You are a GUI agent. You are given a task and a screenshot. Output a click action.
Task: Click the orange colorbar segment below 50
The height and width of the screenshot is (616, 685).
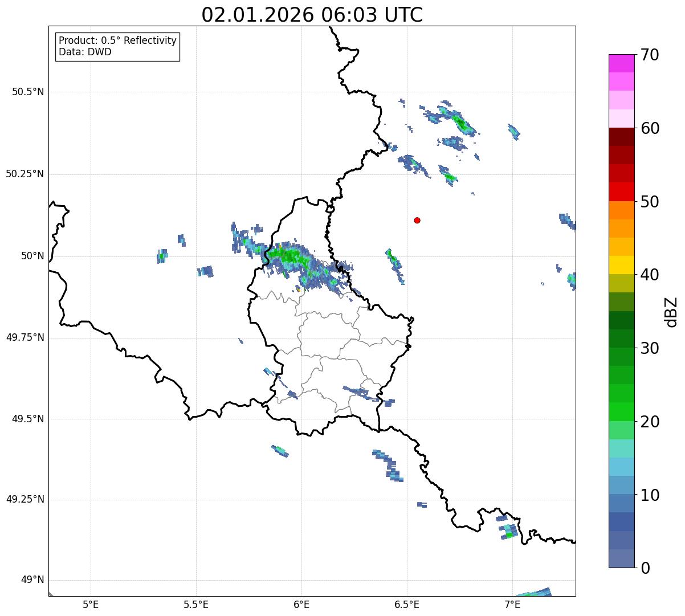coord(621,210)
